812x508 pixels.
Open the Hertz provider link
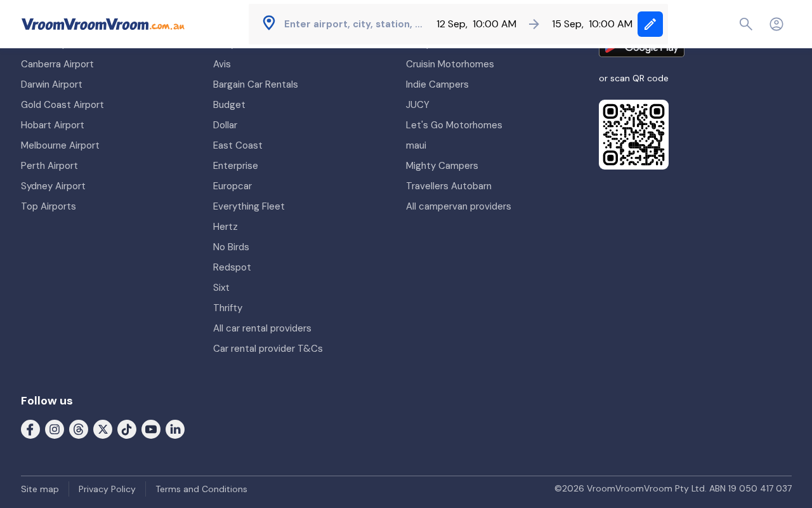[225, 227]
